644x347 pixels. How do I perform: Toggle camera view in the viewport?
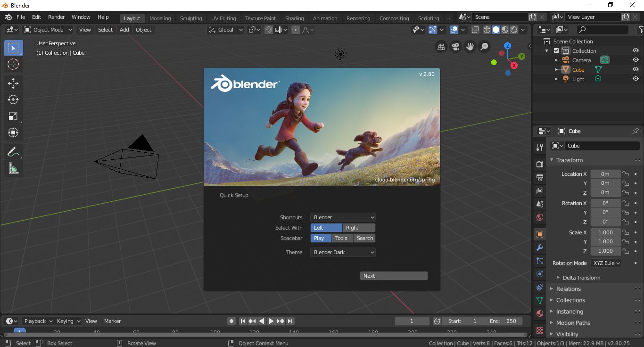tap(455, 47)
